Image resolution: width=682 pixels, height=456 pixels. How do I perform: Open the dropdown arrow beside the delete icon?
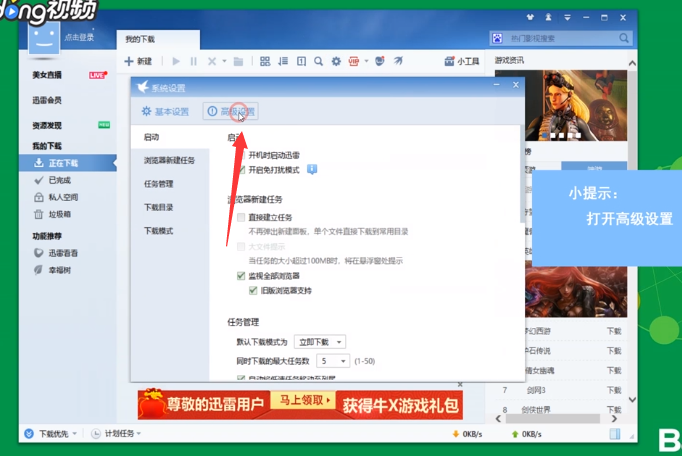(x=224, y=61)
